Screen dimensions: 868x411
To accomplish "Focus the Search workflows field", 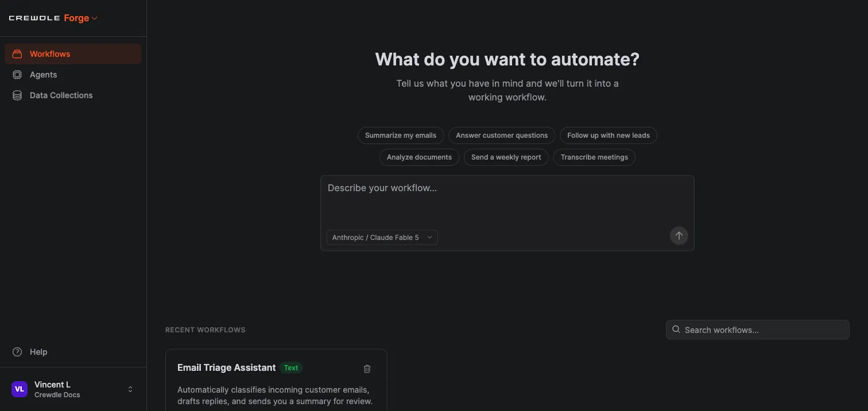I will (x=758, y=330).
